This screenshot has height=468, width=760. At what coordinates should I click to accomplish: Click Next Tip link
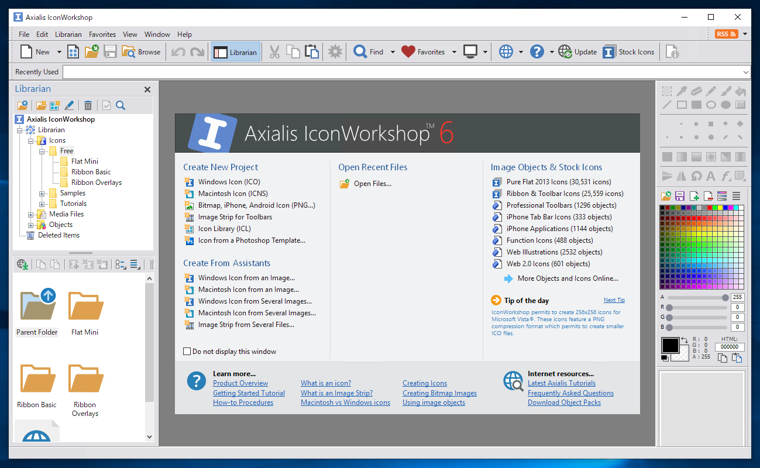tap(614, 300)
